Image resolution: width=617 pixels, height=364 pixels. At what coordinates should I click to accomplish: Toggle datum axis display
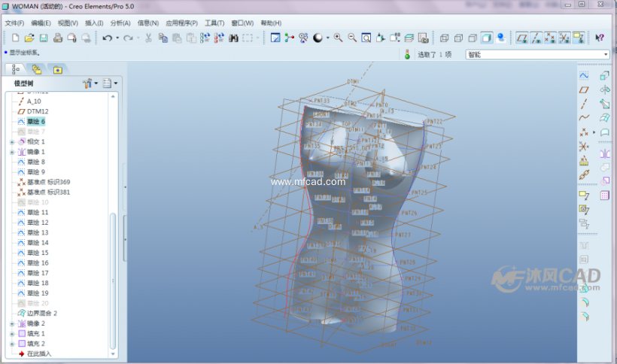point(536,38)
